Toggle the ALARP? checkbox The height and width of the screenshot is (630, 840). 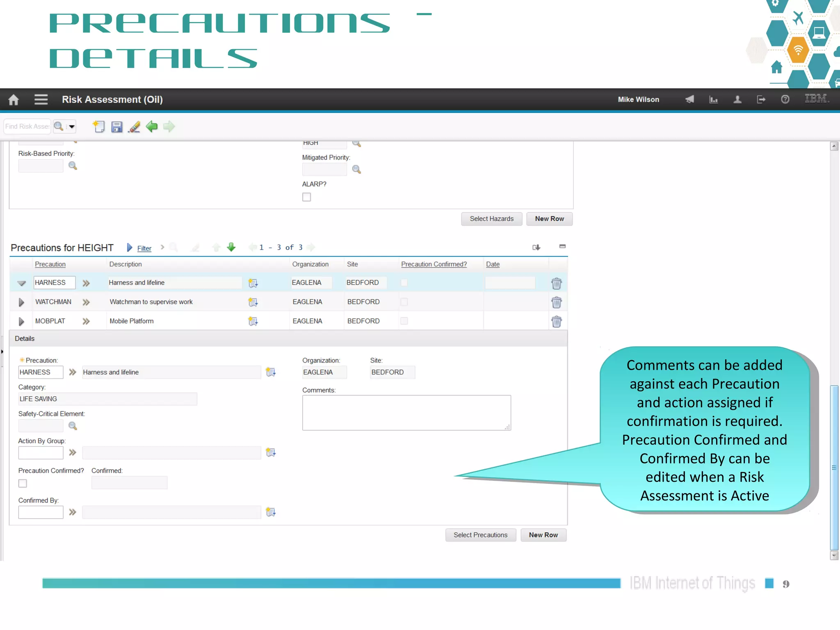(x=306, y=197)
